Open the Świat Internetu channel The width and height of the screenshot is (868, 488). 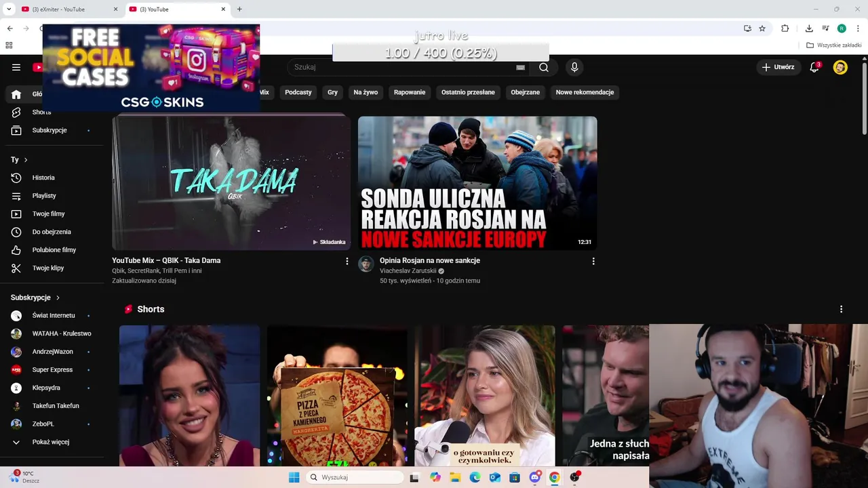54,315
